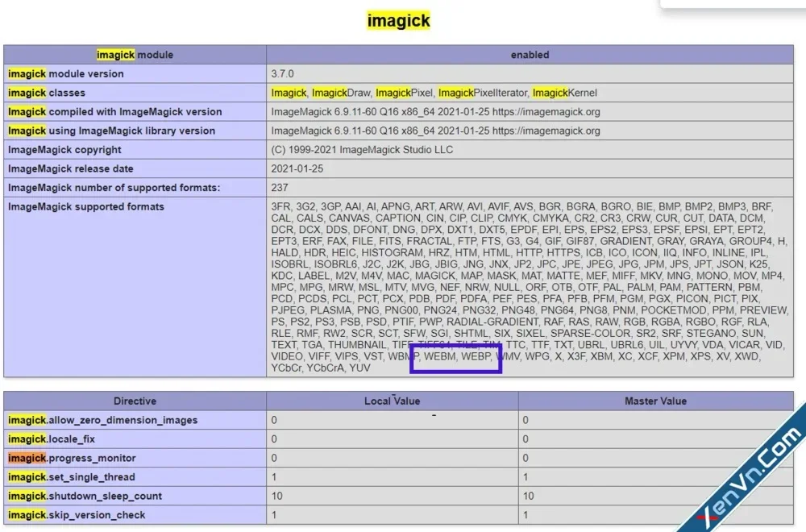This screenshot has width=806, height=532.
Task: Click the version value 3.7.0
Action: [282, 73]
